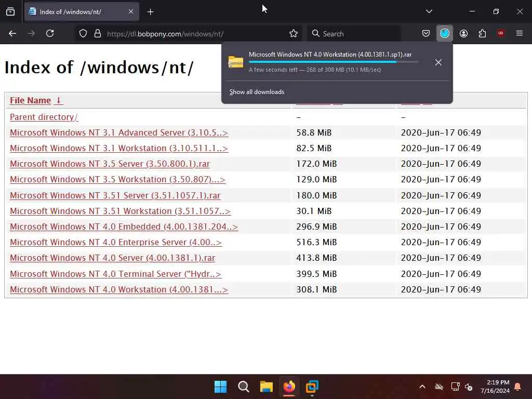The image size is (532, 399).
Task: Open the Firefox hamburger menu
Action: pyautogui.click(x=520, y=33)
